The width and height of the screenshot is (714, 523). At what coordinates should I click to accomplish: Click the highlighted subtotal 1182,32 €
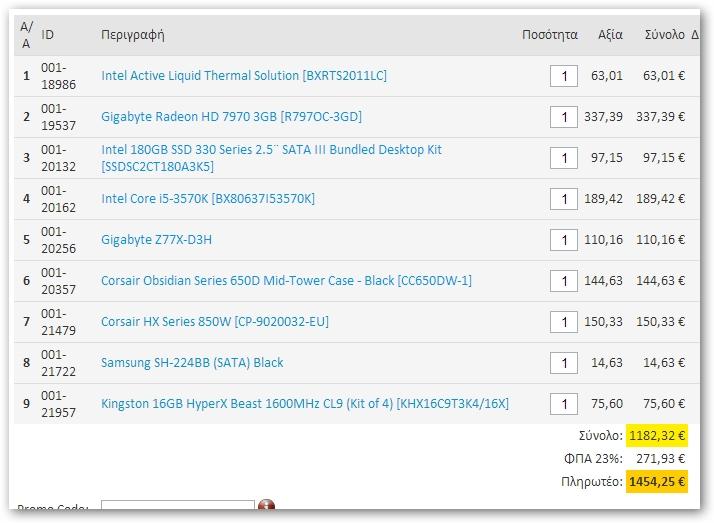click(x=657, y=436)
